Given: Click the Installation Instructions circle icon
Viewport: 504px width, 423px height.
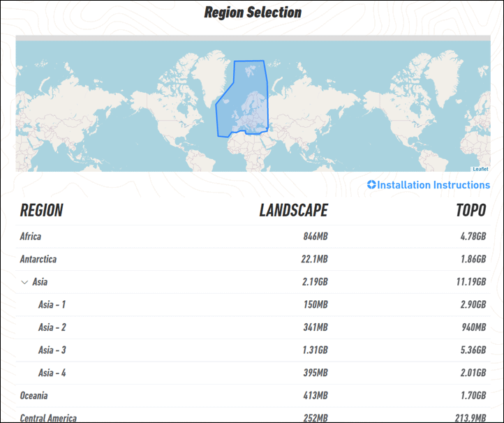Looking at the screenshot, I should [x=371, y=184].
